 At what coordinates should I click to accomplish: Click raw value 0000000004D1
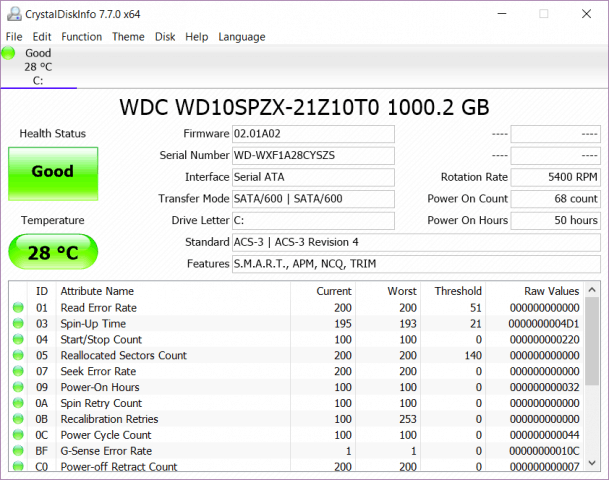click(x=544, y=324)
